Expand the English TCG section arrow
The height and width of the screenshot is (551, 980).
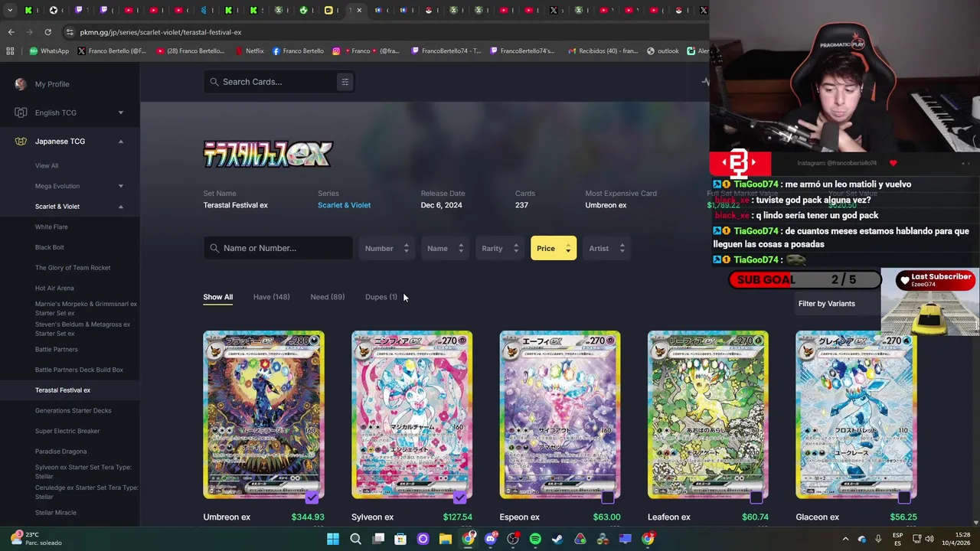tap(120, 112)
